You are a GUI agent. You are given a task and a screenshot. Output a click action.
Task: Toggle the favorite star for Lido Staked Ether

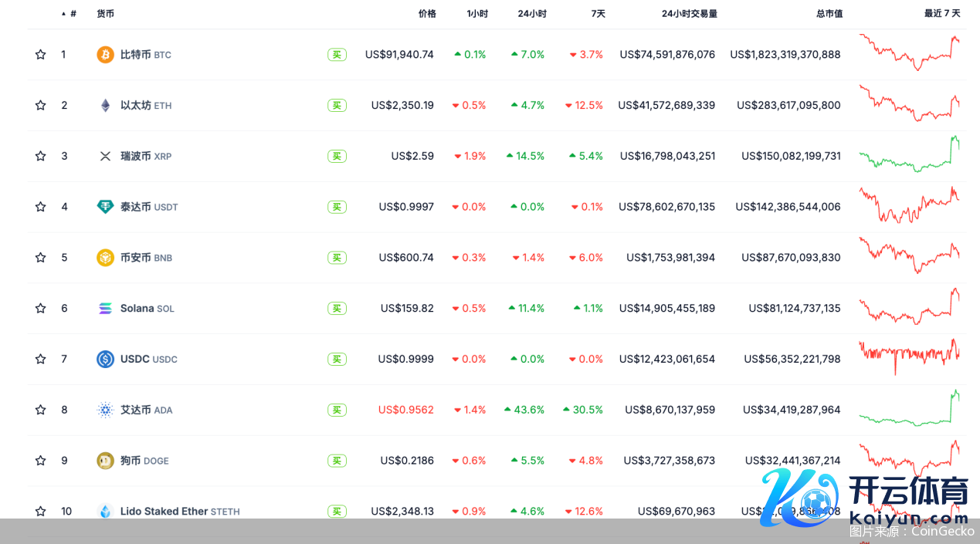(40, 511)
